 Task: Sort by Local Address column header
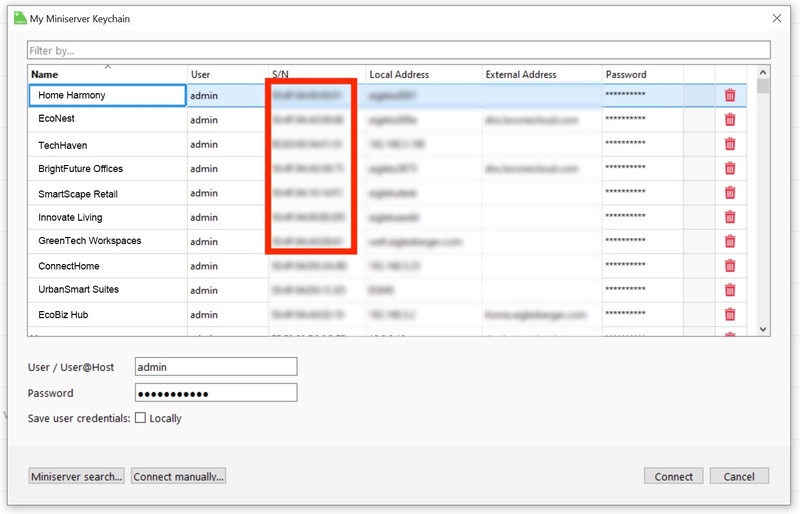pos(423,74)
